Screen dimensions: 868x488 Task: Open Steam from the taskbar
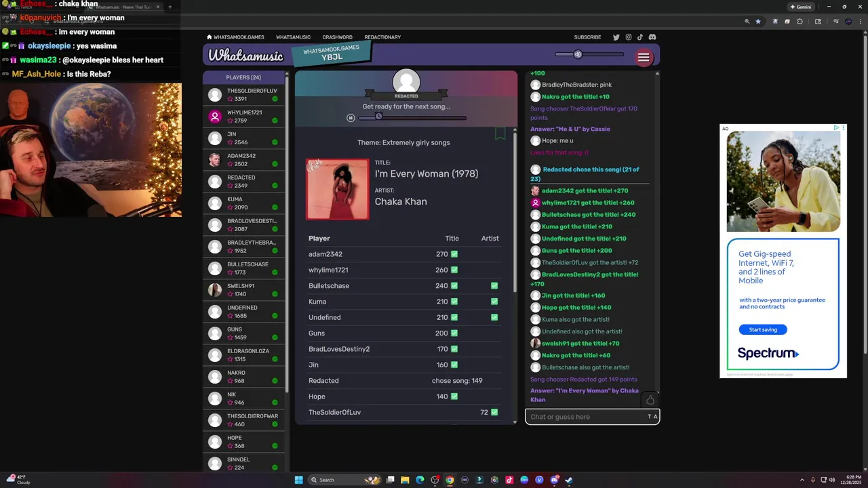pos(569,480)
